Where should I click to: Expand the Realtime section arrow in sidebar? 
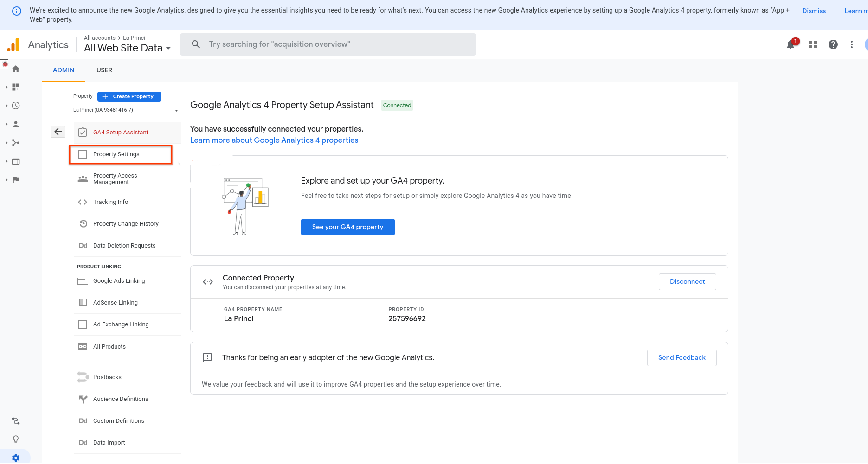pyautogui.click(x=6, y=106)
